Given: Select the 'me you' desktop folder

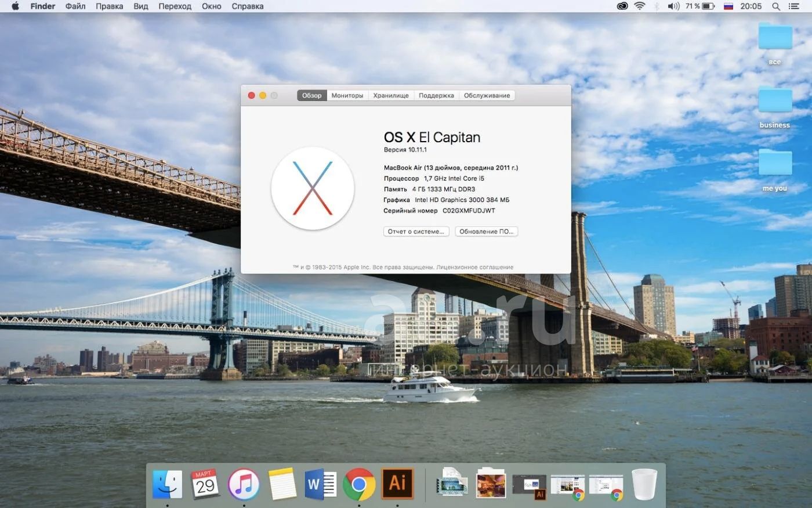Looking at the screenshot, I should pos(775,170).
